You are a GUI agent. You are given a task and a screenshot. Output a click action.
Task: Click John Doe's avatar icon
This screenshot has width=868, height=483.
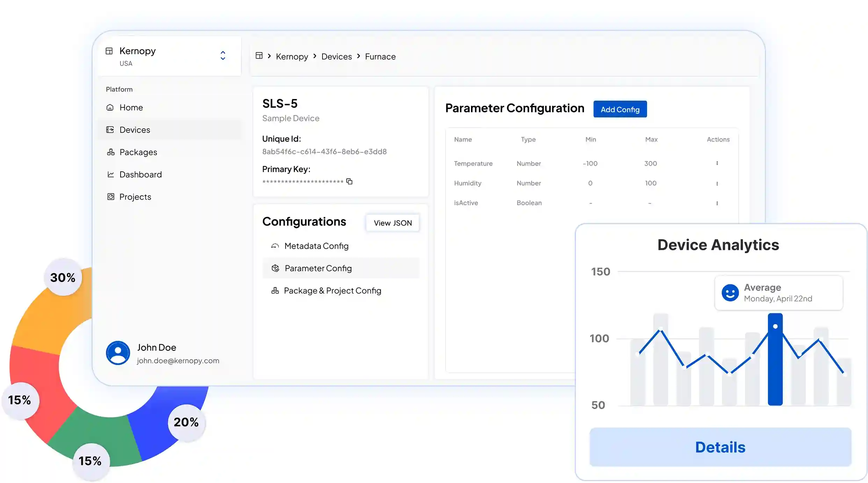118,353
